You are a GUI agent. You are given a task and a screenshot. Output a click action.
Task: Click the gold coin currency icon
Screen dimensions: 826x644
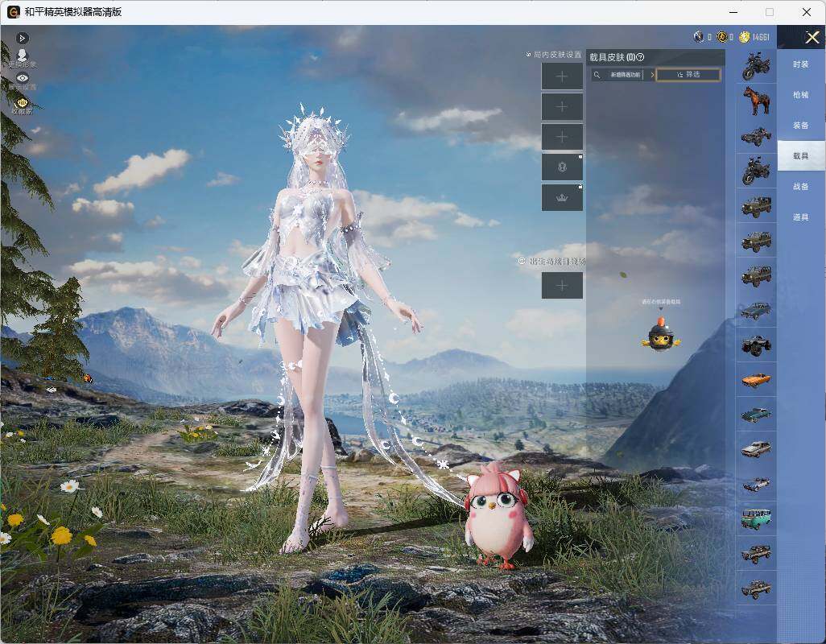721,37
